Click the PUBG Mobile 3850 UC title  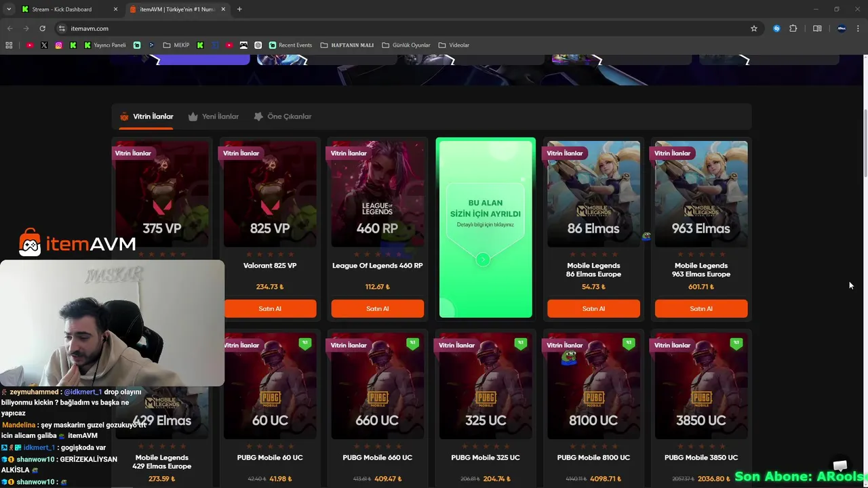pyautogui.click(x=701, y=457)
